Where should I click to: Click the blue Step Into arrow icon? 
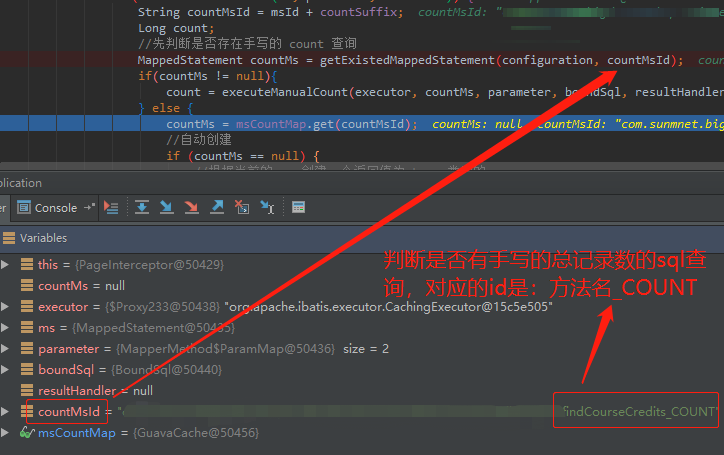coord(166,207)
